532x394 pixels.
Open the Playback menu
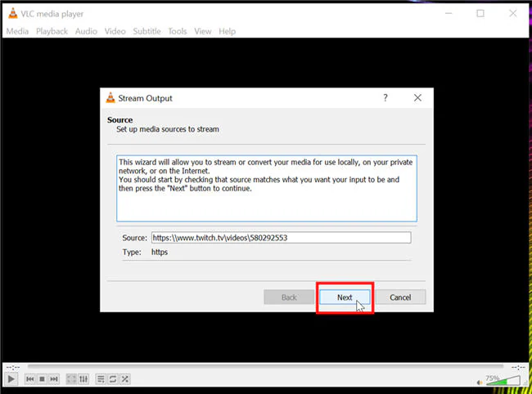coord(52,31)
